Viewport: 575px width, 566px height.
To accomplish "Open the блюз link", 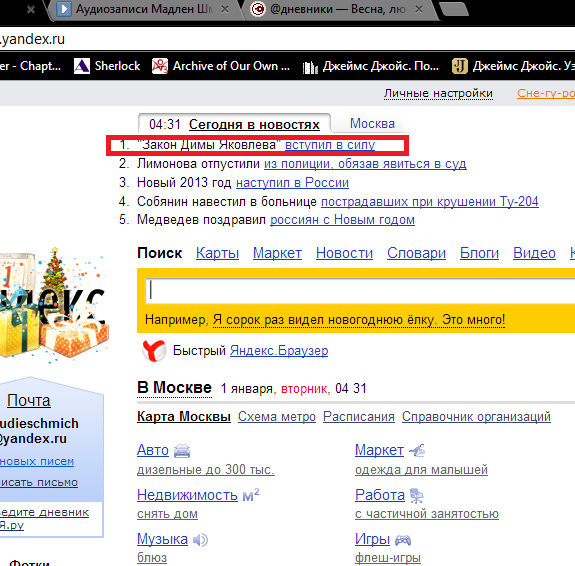I will [152, 558].
